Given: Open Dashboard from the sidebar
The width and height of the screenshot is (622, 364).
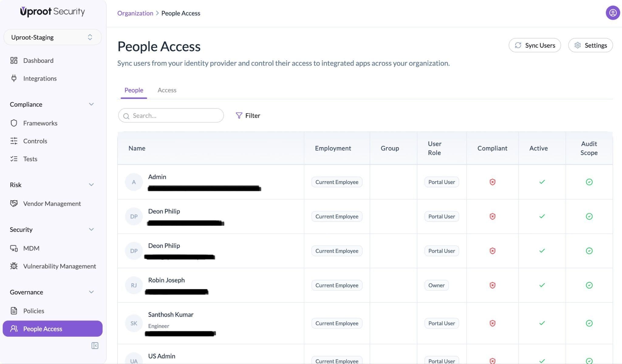Looking at the screenshot, I should coord(38,60).
